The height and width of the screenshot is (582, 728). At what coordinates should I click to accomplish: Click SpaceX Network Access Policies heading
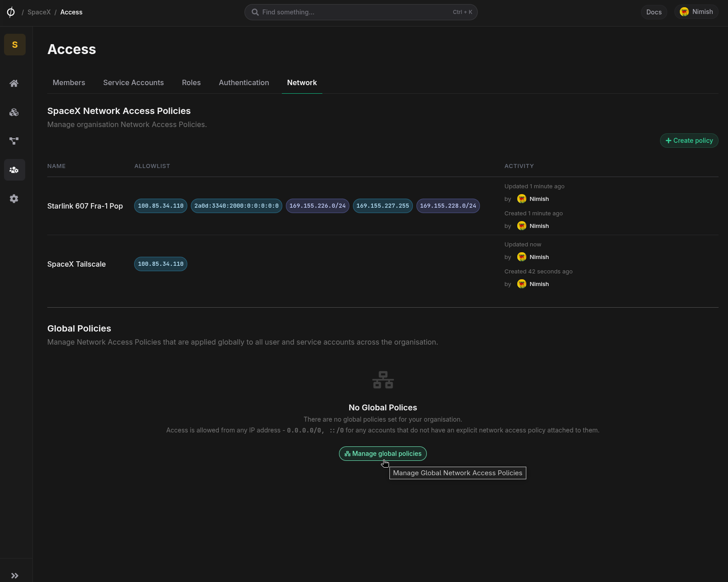coord(119,111)
